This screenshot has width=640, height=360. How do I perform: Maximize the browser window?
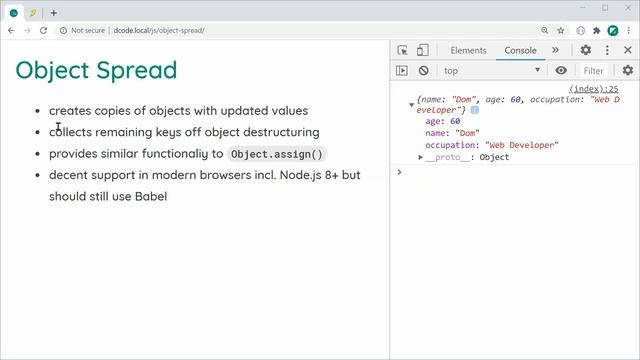pos(605,7)
